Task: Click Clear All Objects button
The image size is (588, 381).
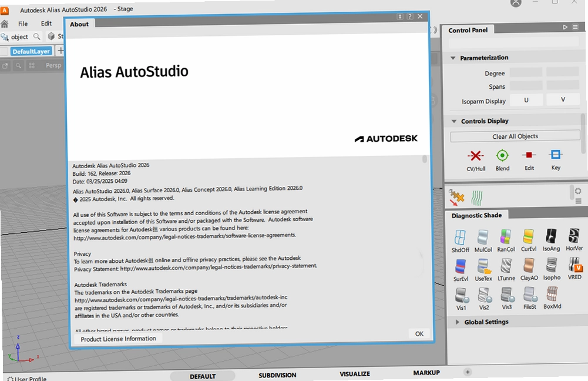Action: [515, 136]
